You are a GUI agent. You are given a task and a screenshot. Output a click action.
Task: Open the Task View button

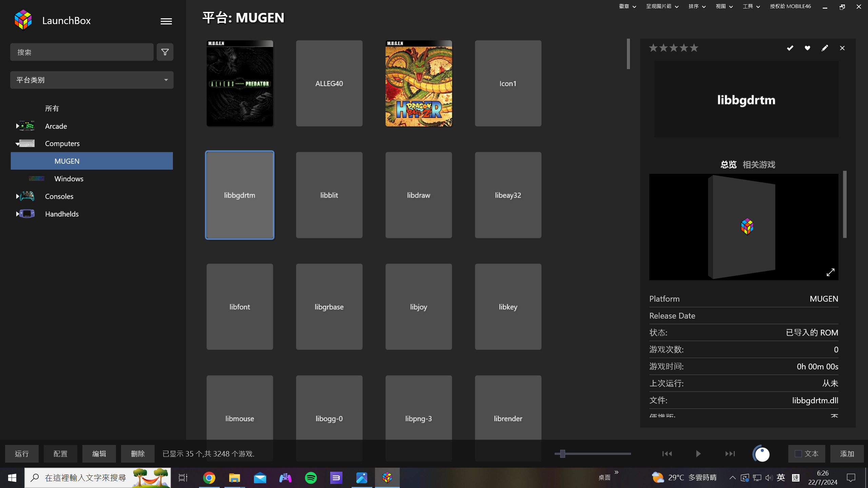coord(183,478)
